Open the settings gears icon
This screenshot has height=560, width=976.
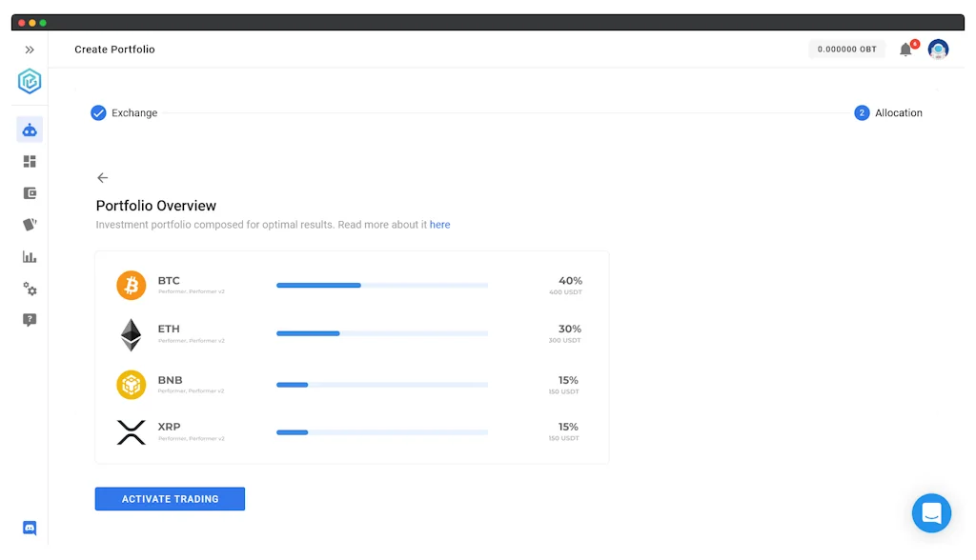click(x=30, y=289)
